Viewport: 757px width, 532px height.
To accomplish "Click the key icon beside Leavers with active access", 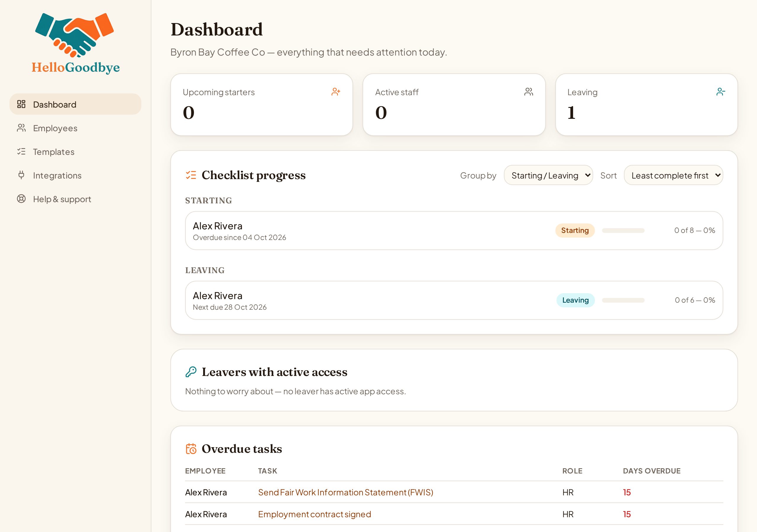I will tap(191, 372).
